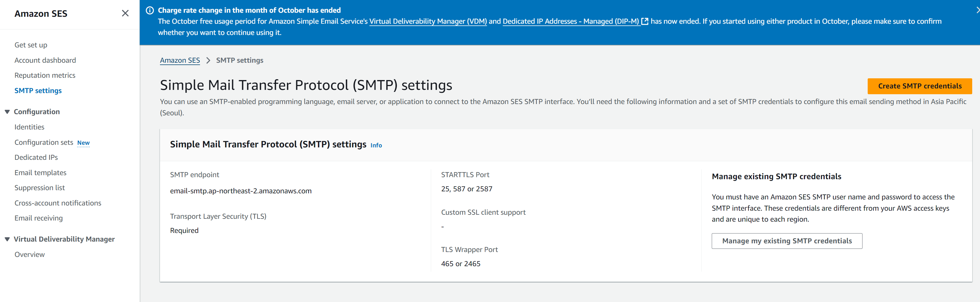This screenshot has width=980, height=302.
Task: Click the TLS Wrapper Port label
Action: pos(469,249)
